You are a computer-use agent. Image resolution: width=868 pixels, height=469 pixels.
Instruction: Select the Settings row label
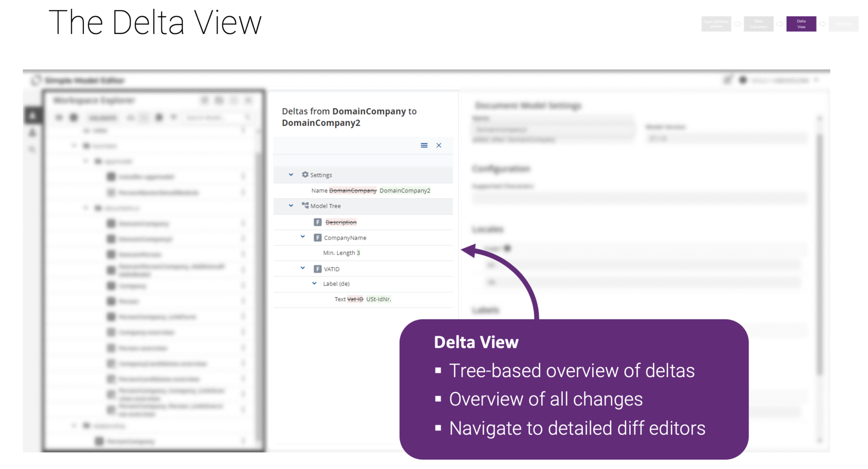[x=321, y=175]
